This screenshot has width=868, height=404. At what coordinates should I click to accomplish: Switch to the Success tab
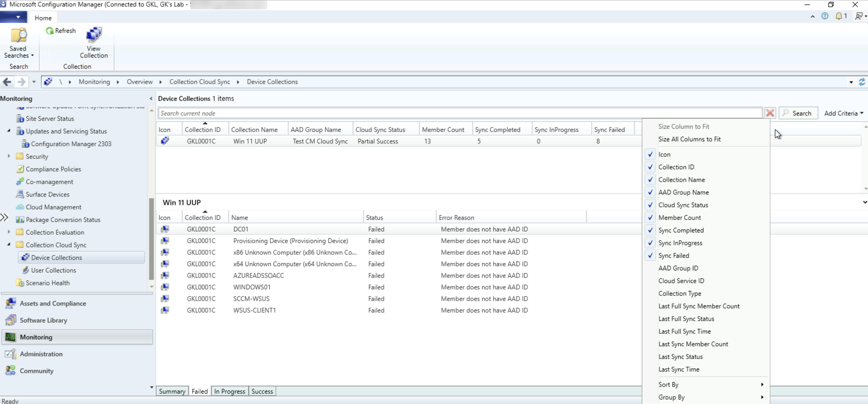pyautogui.click(x=262, y=391)
